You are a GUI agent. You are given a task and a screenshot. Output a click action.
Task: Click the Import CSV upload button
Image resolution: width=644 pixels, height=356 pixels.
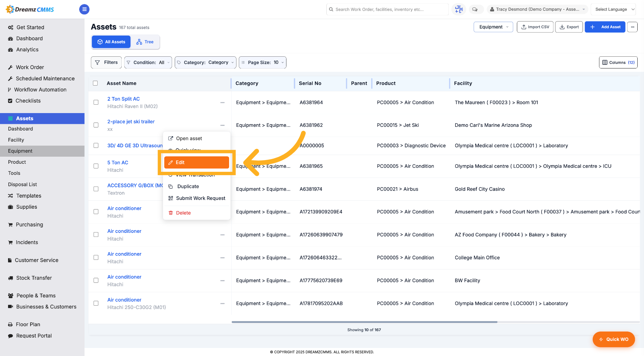tap(535, 27)
